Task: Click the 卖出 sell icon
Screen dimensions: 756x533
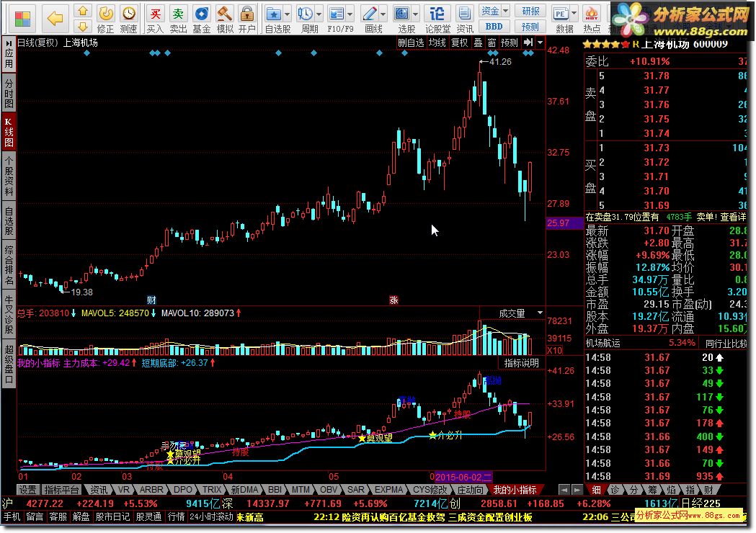Action: tap(178, 19)
